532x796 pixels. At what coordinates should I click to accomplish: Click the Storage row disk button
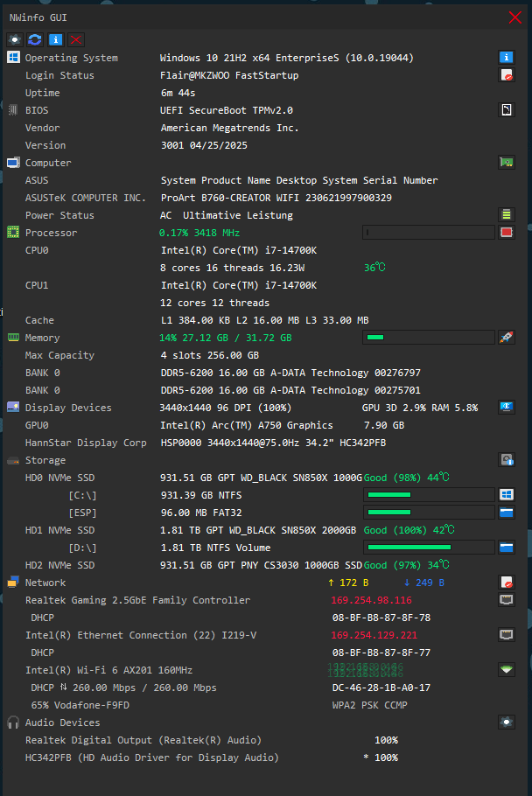click(506, 460)
